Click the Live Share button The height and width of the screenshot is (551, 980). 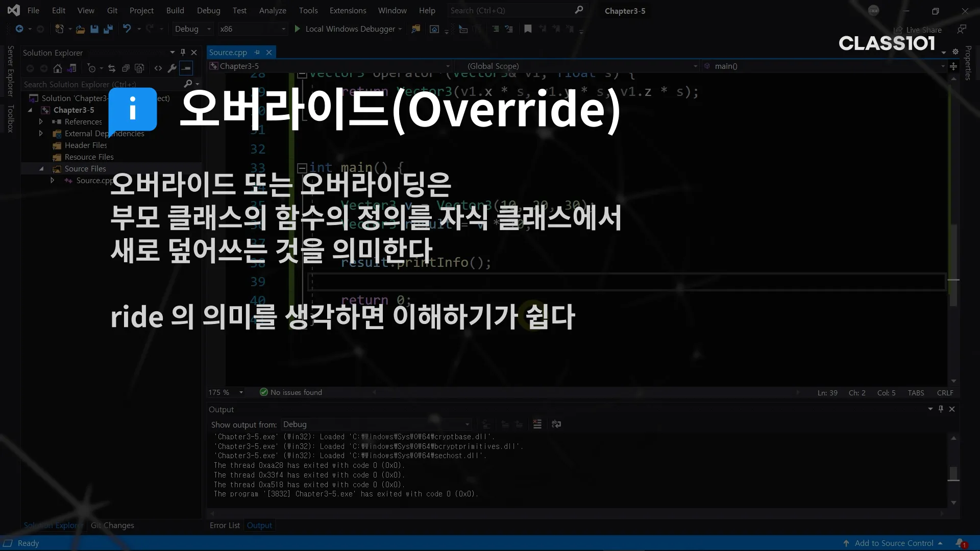(x=918, y=30)
